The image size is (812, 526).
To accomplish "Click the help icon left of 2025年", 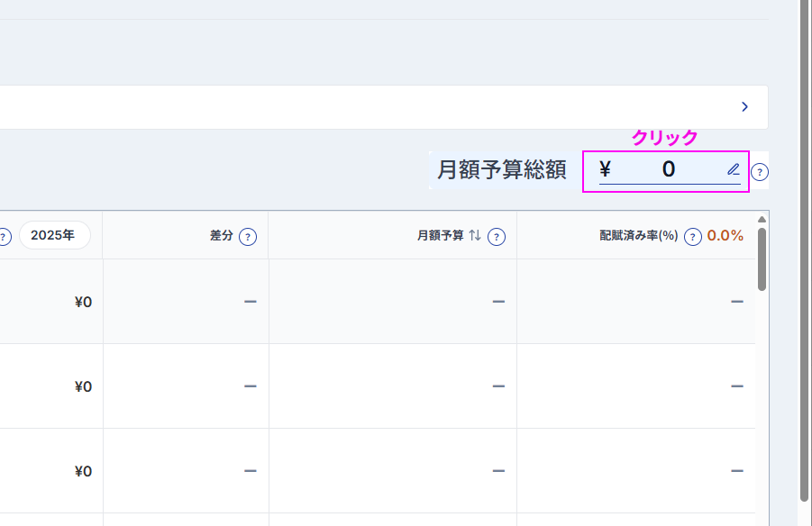I will [5, 237].
